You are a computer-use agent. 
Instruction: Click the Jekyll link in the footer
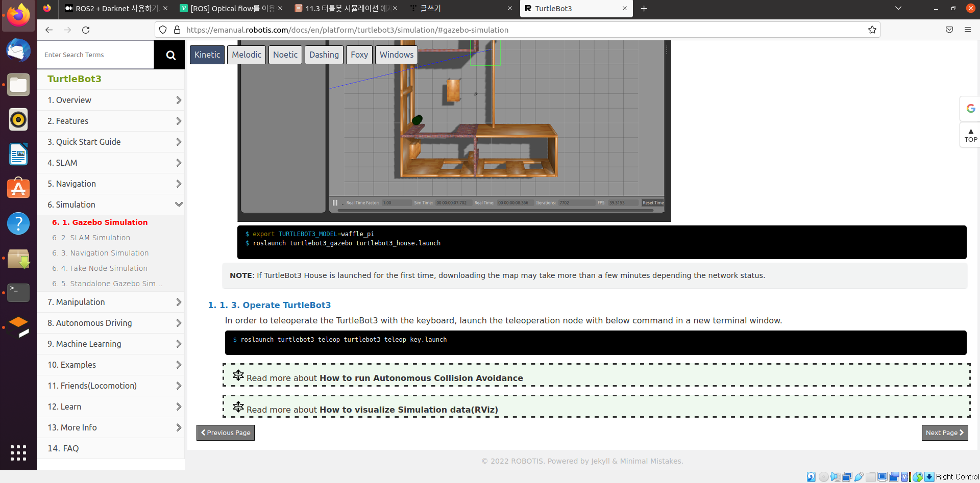point(600,461)
